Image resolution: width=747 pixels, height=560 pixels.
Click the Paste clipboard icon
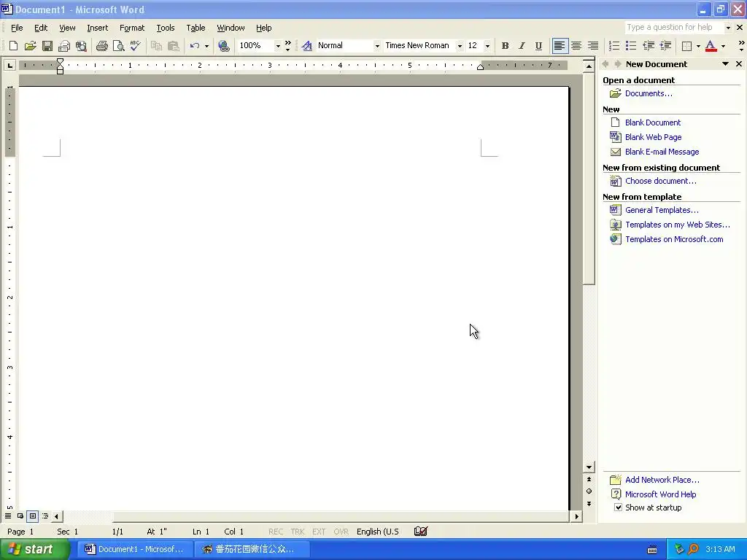(x=173, y=46)
